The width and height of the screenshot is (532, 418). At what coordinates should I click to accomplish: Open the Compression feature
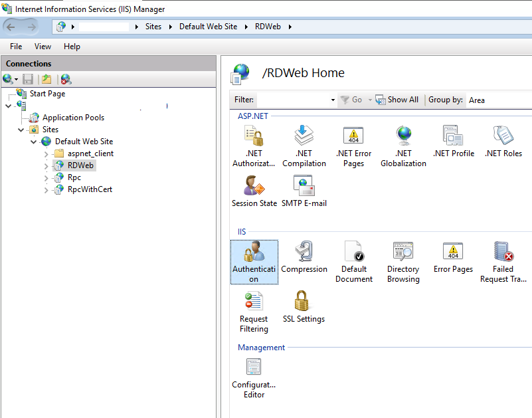point(304,257)
